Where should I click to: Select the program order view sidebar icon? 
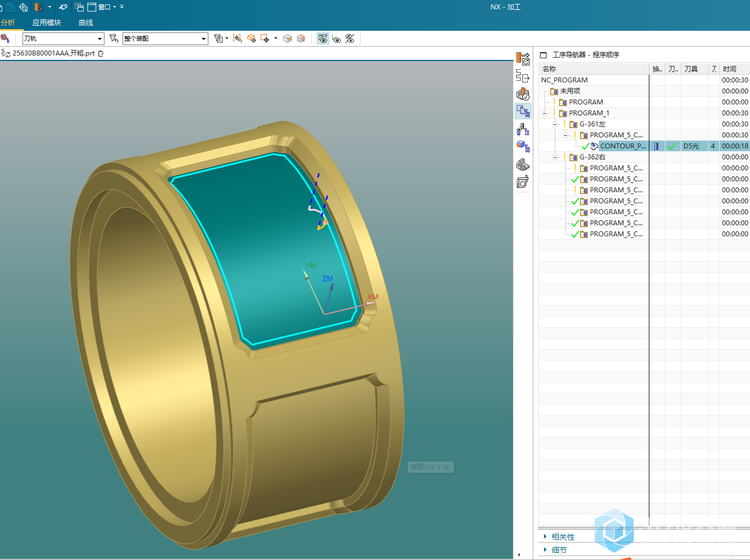pos(523,111)
